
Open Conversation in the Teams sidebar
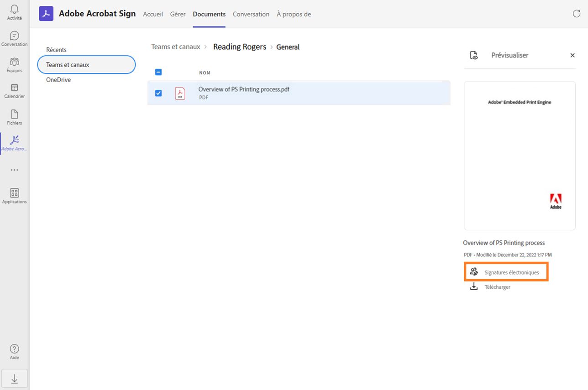(15, 39)
